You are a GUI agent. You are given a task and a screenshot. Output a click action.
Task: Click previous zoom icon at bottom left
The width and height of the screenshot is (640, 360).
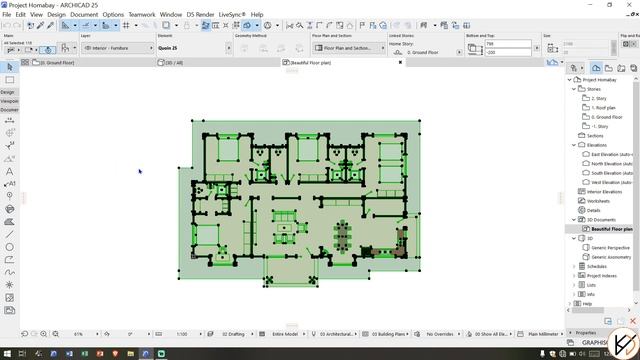(24, 334)
